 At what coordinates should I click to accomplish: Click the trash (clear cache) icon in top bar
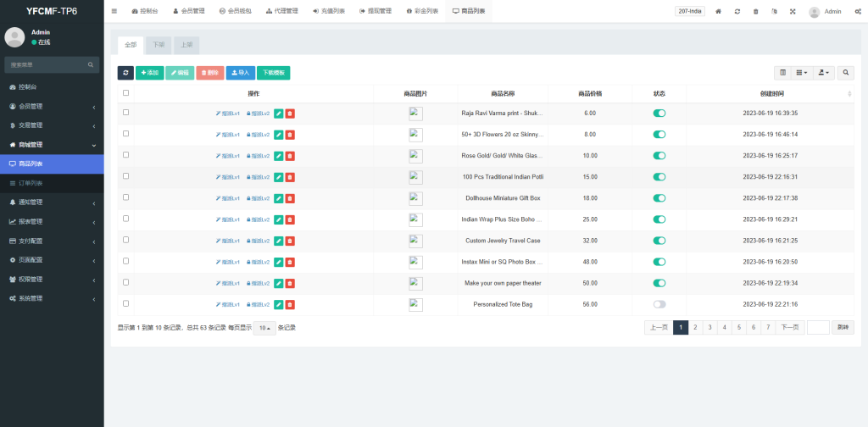click(755, 12)
